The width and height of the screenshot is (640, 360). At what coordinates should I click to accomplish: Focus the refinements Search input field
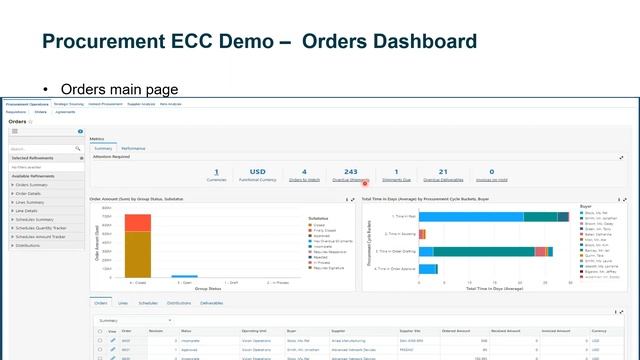click(42, 149)
